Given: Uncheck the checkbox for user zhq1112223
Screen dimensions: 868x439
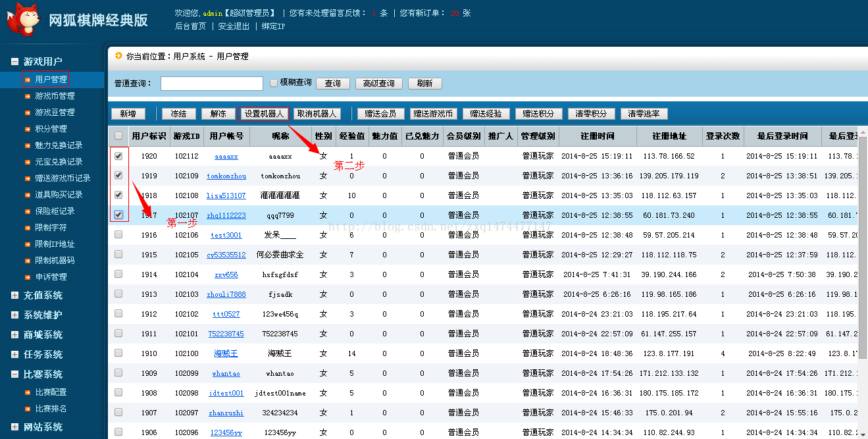Looking at the screenshot, I should tap(118, 215).
